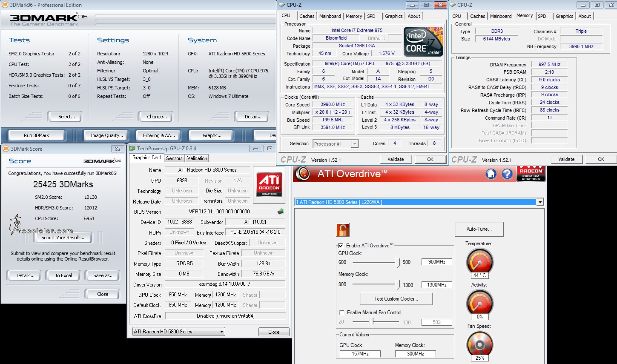This screenshot has height=364, width=617.
Task: Toggle Enable Manual Fan Control checkbox
Action: point(342,312)
